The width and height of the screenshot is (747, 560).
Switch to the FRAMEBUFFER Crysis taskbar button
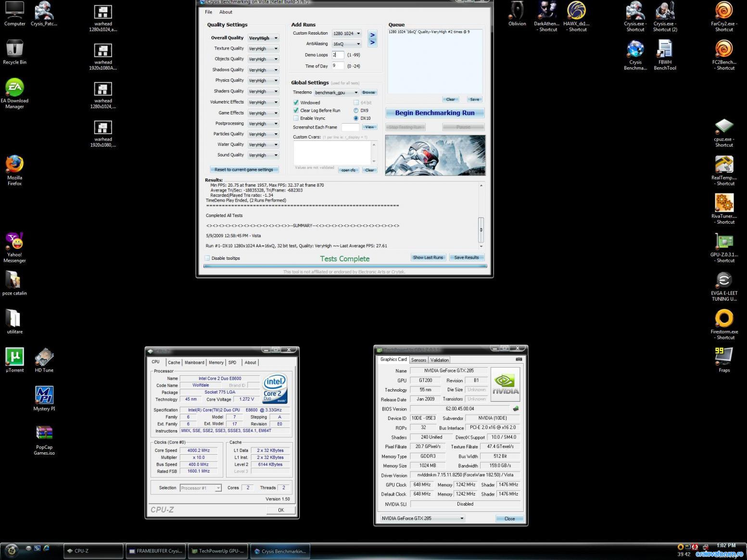155,551
